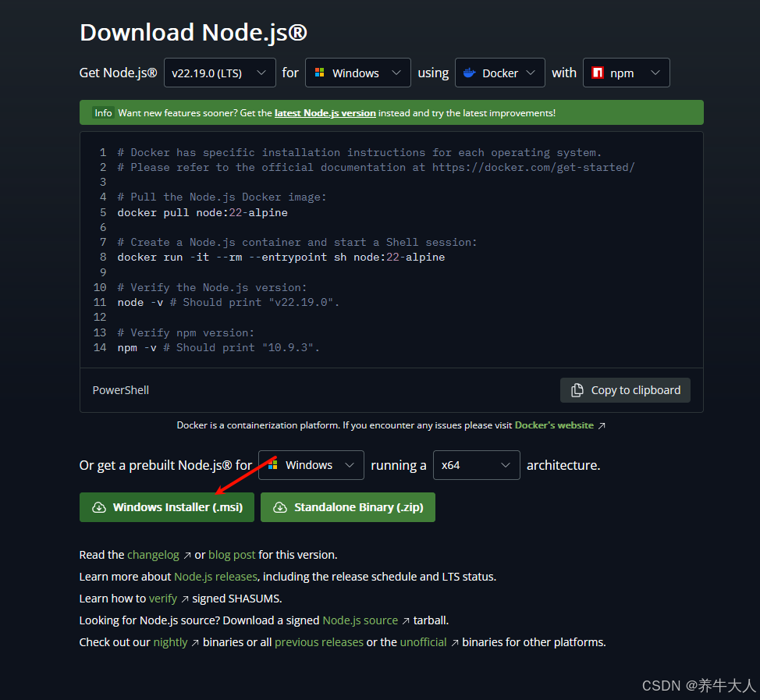Click the chevron in the version dropdown
This screenshot has height=700, width=760.
tap(261, 73)
